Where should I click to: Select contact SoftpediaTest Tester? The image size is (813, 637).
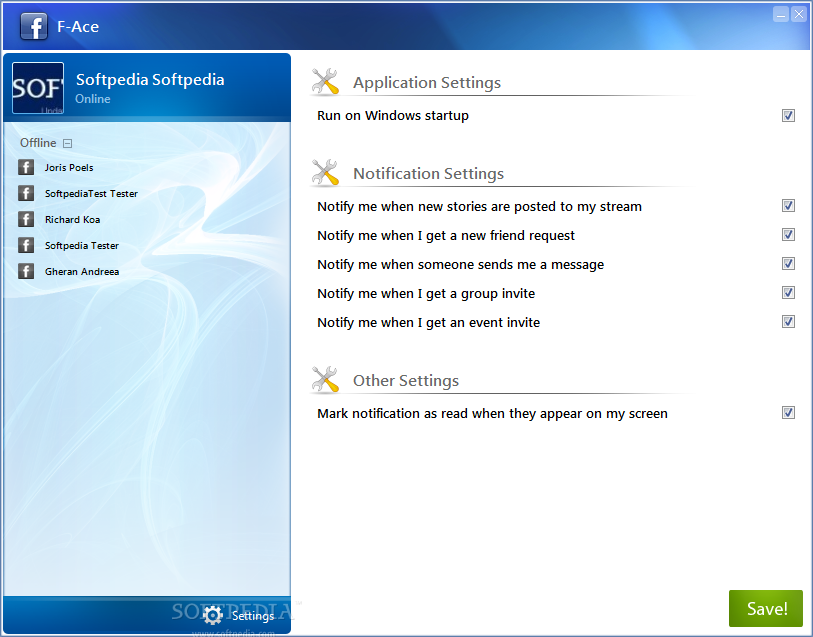91,193
